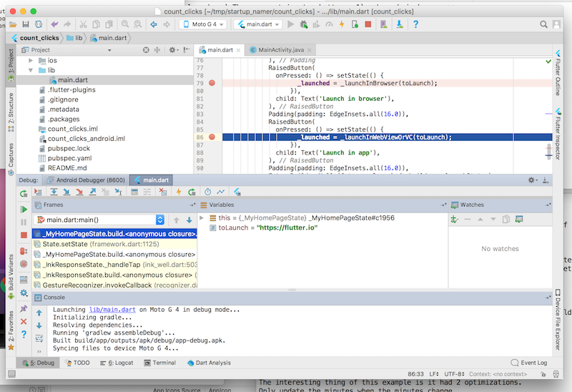Click count_clicks in the breadcrumb bar
Screen dimensions: 572x392
click(35, 38)
